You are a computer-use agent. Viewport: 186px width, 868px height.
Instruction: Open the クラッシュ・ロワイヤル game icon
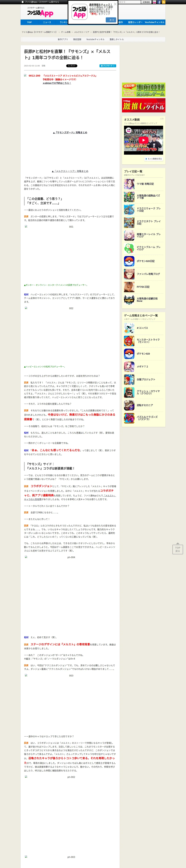tap(129, 392)
